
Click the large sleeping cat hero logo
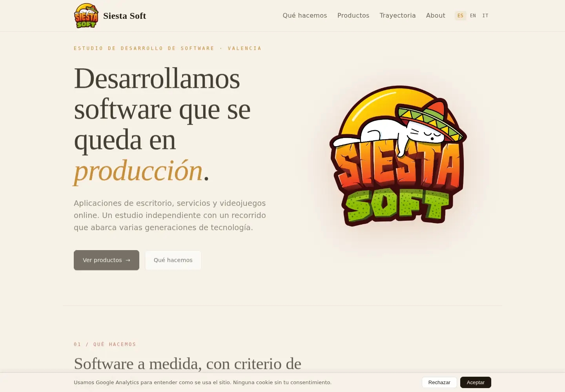(x=398, y=156)
